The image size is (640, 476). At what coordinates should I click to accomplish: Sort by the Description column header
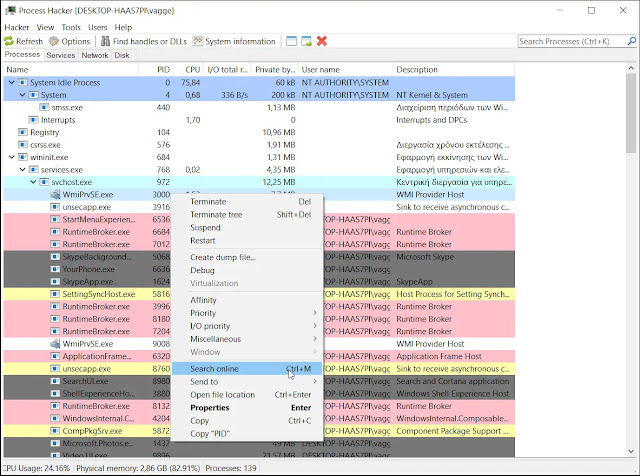(453, 70)
